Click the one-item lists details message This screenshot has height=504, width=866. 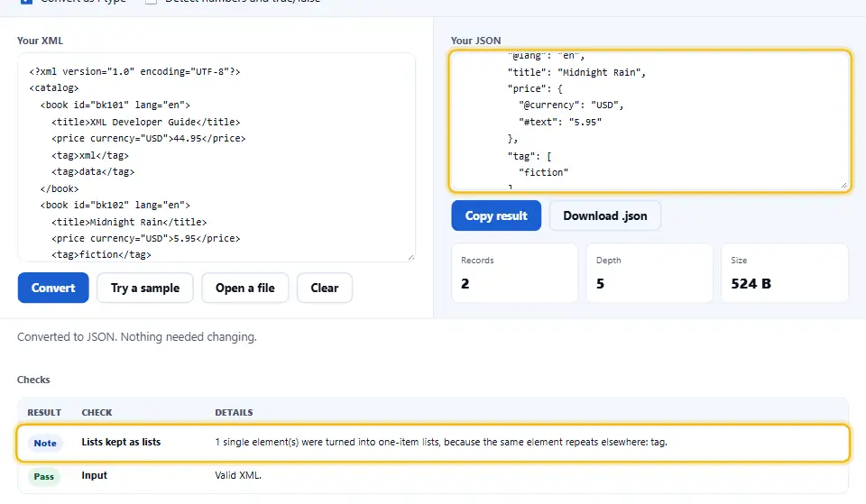[x=441, y=442]
